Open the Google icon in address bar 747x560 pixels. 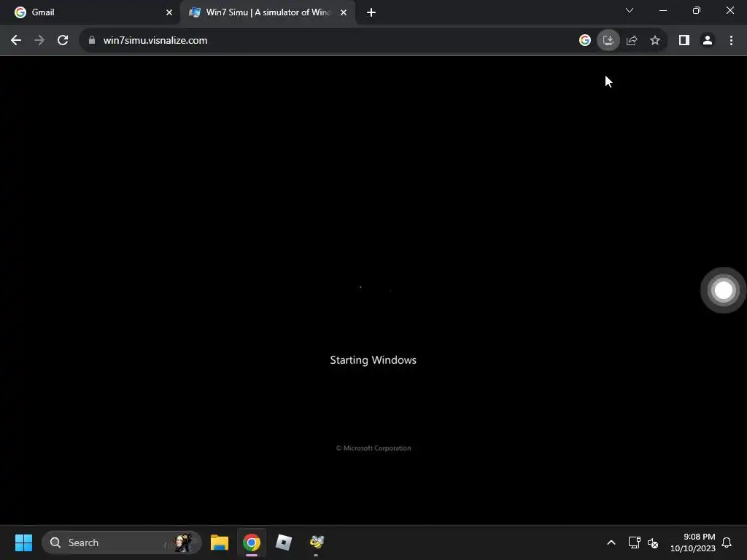(585, 41)
